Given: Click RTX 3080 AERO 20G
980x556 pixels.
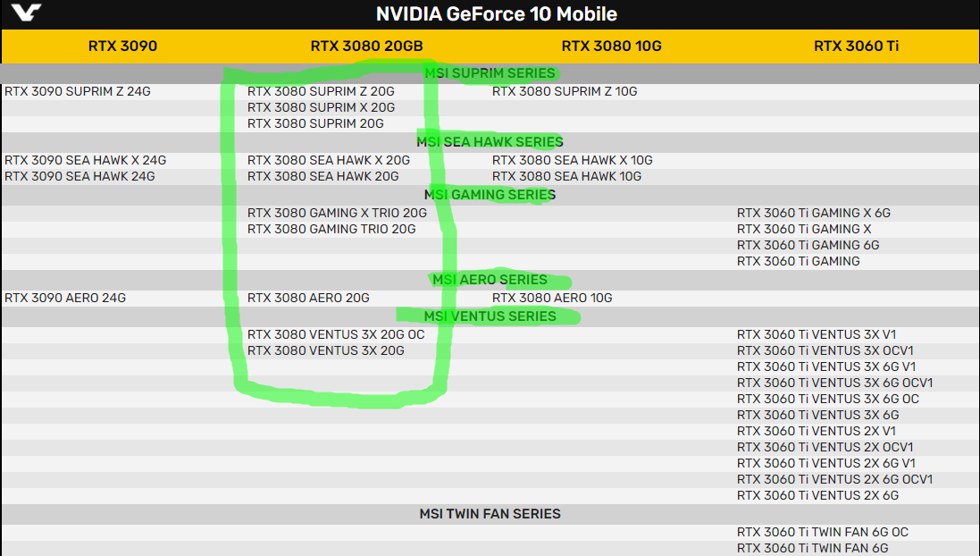Looking at the screenshot, I should point(308,298).
